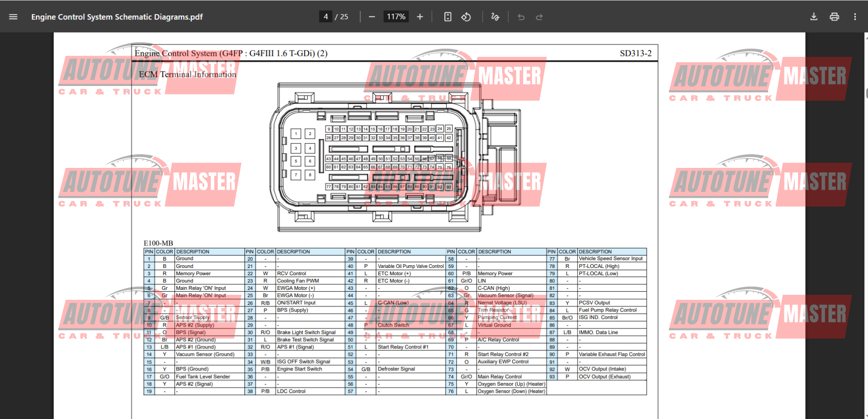Open the print dialog icon
Viewport: 868px width, 419px height.
coord(834,16)
